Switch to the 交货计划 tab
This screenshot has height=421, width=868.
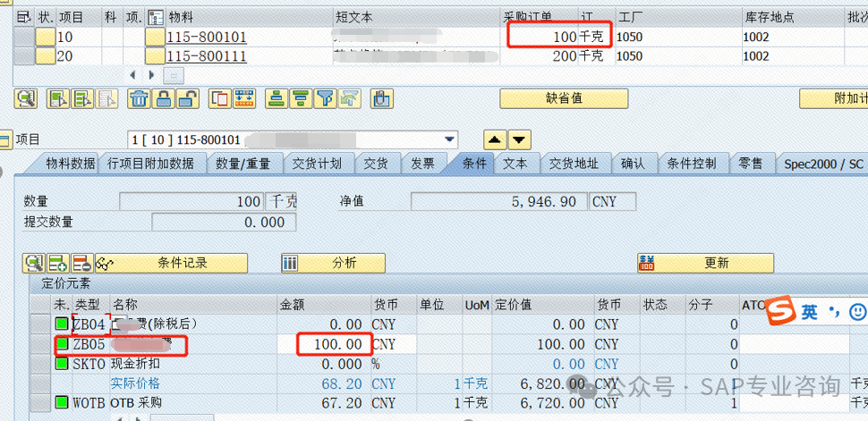pos(317,164)
